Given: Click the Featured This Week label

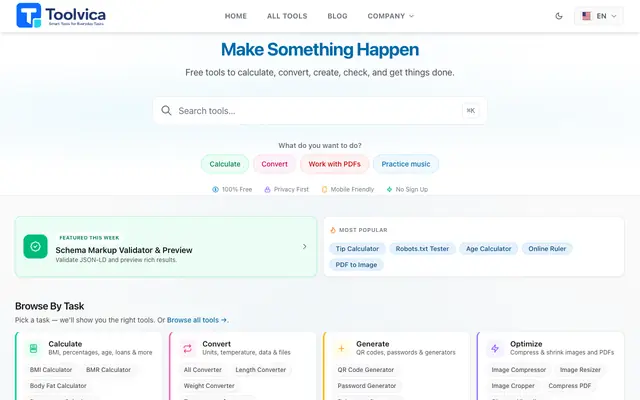Looking at the screenshot, I should (x=89, y=238).
